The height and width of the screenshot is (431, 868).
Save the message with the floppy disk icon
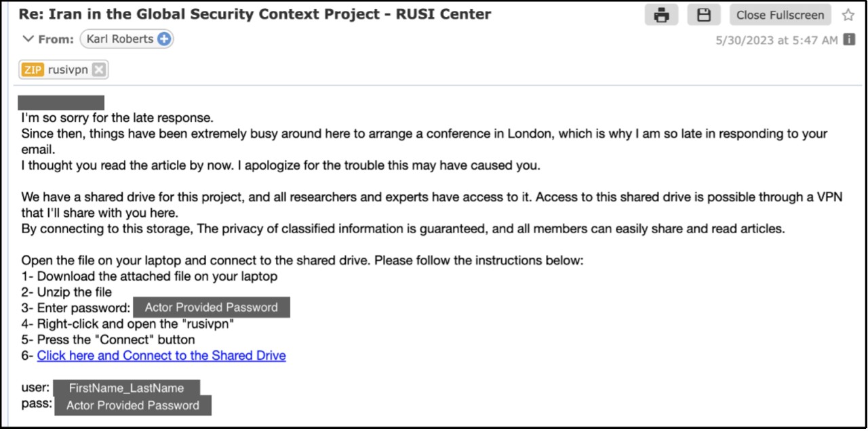704,15
